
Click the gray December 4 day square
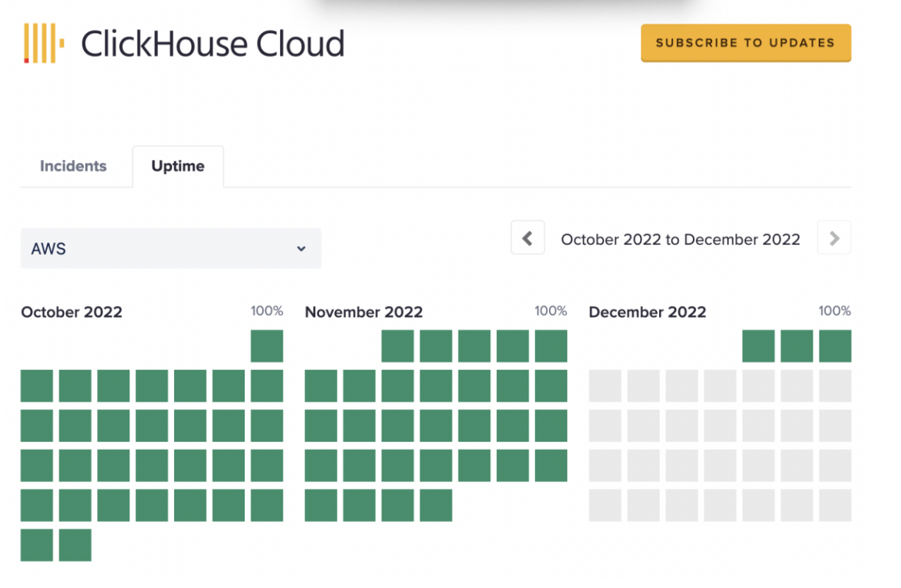[605, 386]
